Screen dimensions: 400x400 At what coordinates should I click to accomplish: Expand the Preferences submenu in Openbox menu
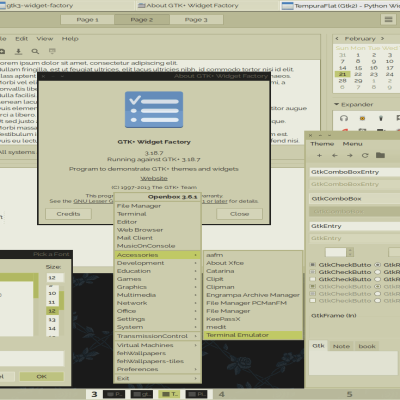pos(157,369)
